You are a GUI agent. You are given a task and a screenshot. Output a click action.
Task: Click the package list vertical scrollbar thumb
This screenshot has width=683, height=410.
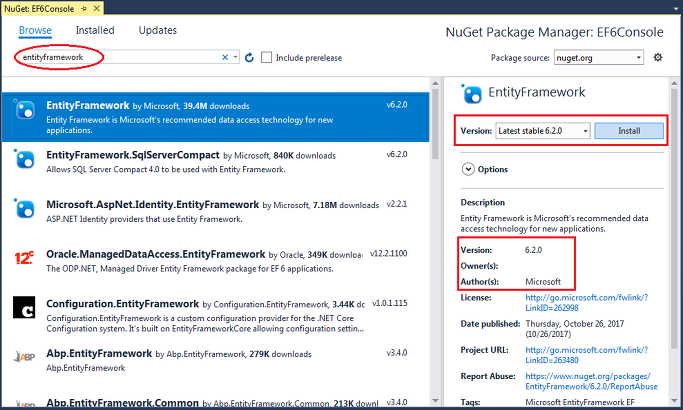(435, 125)
